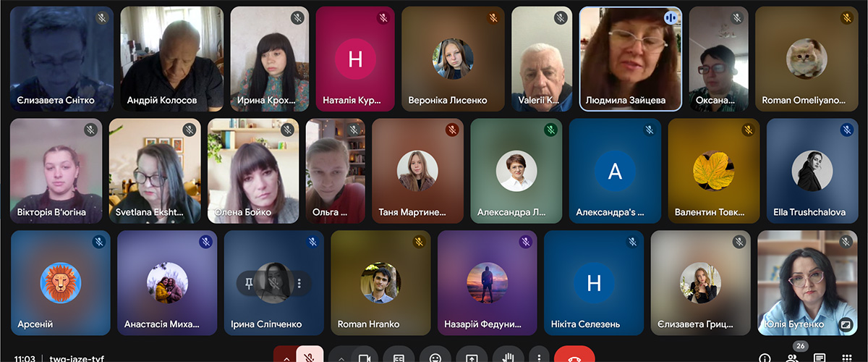The height and width of the screenshot is (362, 868).
Task: Click muted mic icon on Назарій Федуни… tile
Action: (x=526, y=242)
